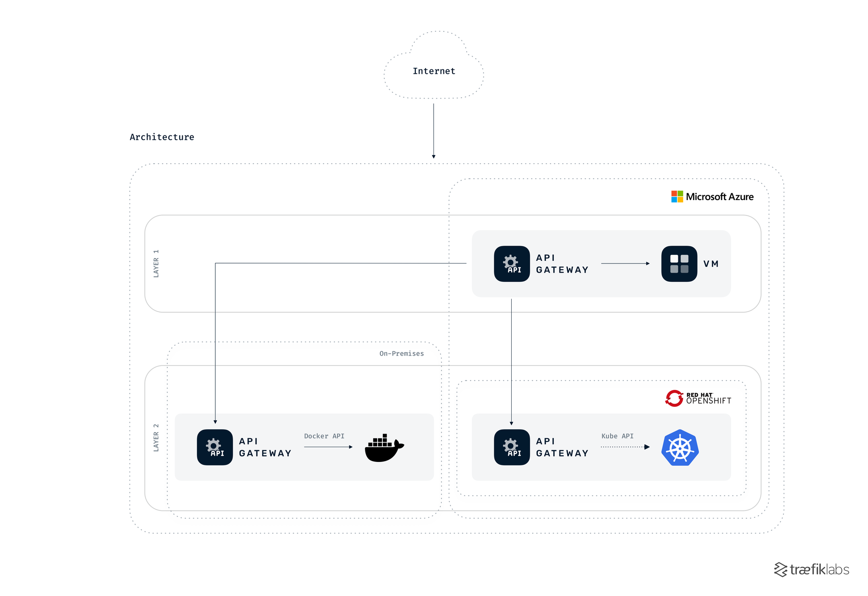Collapse the dotted On-Premises container box

pos(304,343)
